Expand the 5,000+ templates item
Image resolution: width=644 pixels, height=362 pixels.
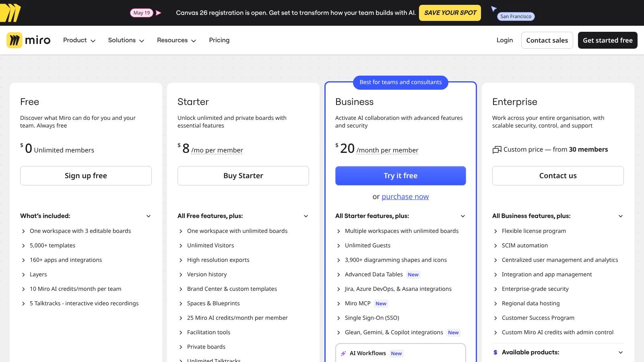coord(48,245)
